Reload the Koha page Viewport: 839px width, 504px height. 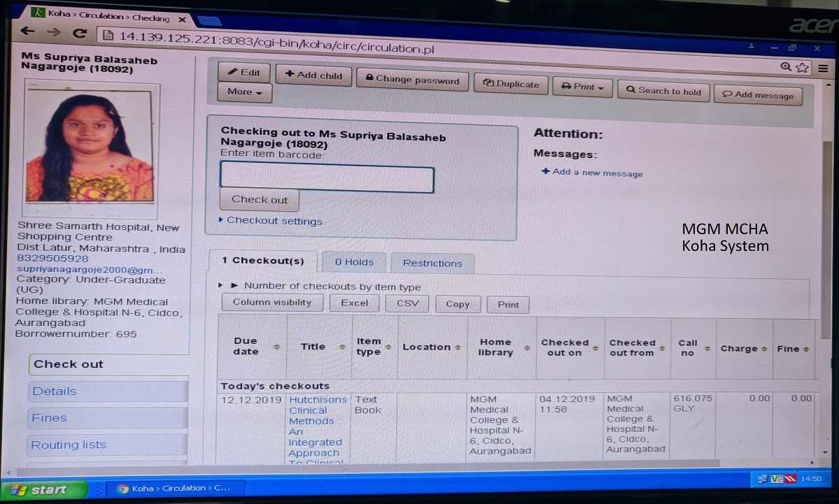[x=80, y=33]
